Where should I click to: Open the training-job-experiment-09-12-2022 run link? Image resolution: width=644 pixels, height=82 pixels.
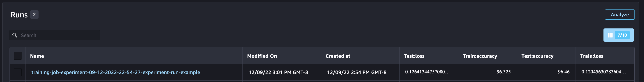click(116, 72)
